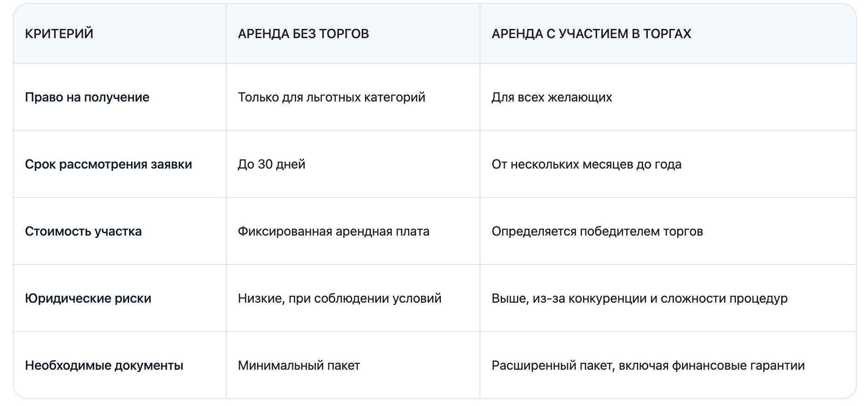Click the КРИТЕРИЙ column header
This screenshot has width=868, height=406.
click(59, 34)
